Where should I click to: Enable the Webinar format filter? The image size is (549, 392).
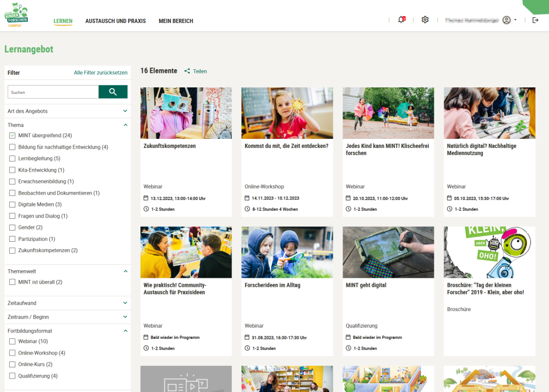coord(12,341)
